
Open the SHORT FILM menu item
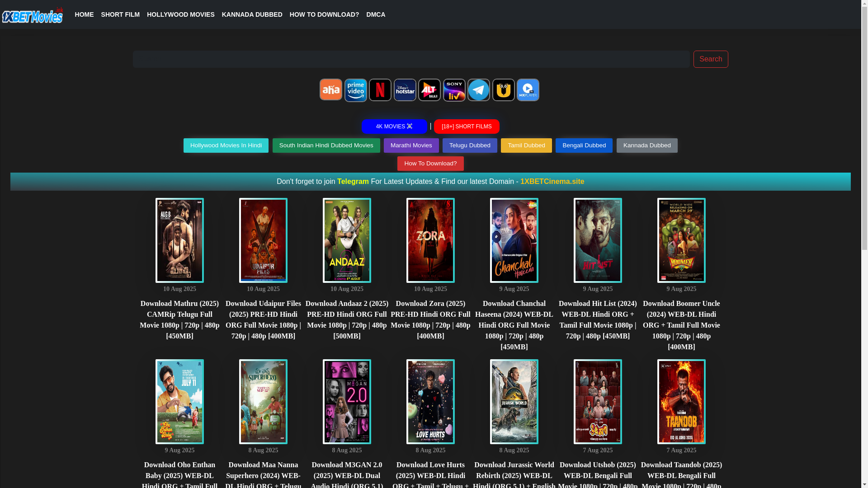120,14
